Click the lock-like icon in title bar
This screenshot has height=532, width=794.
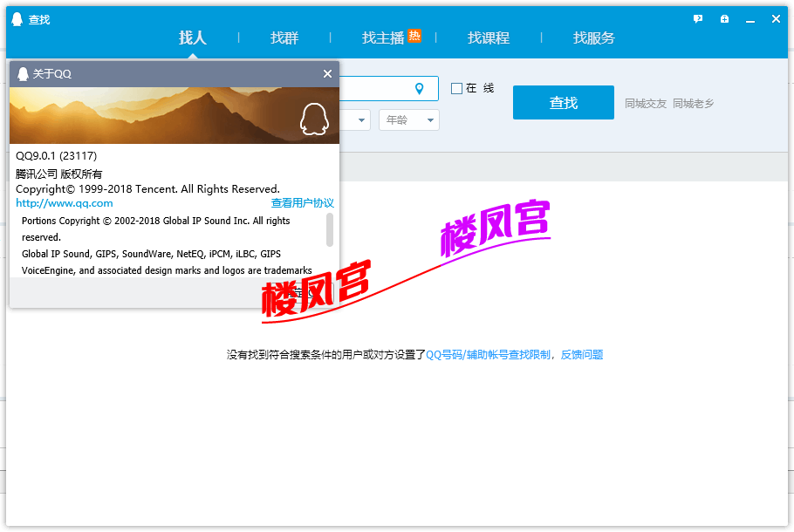click(724, 19)
